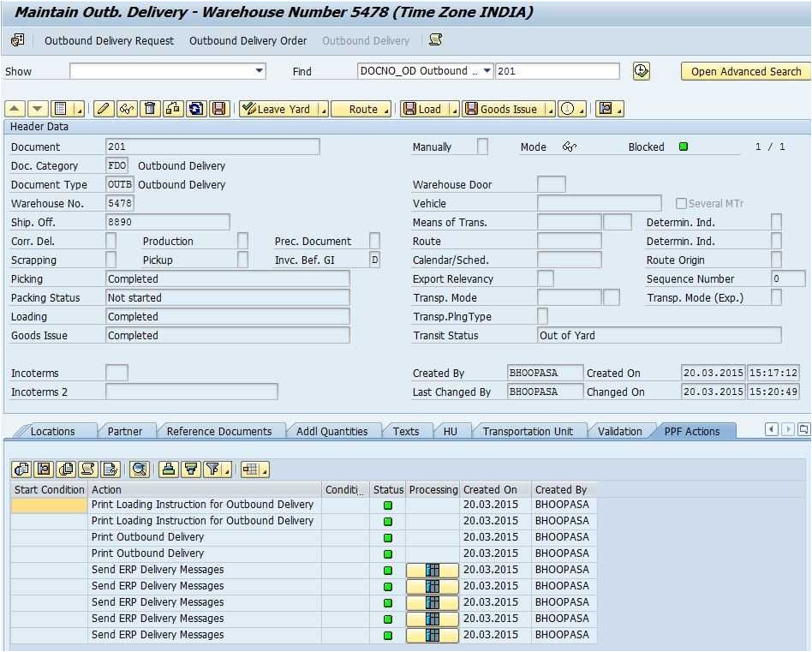Click the trash can delete icon
Screen dimensions: 812x652
(150, 109)
